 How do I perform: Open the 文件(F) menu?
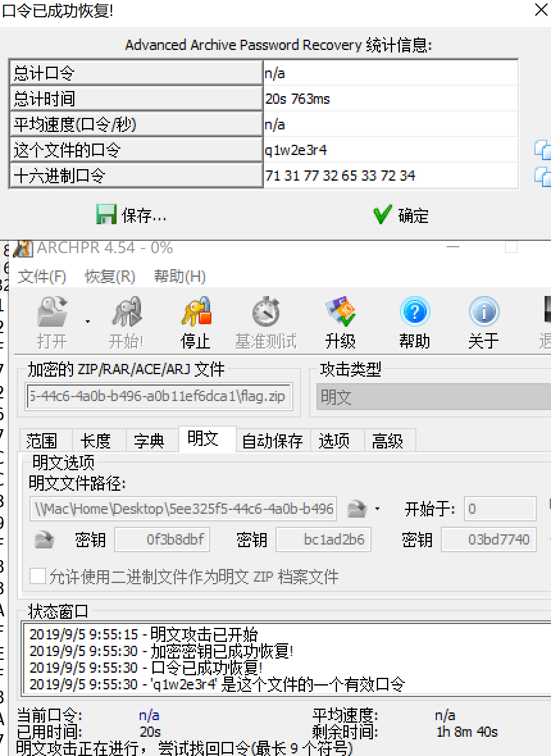[x=42, y=277]
